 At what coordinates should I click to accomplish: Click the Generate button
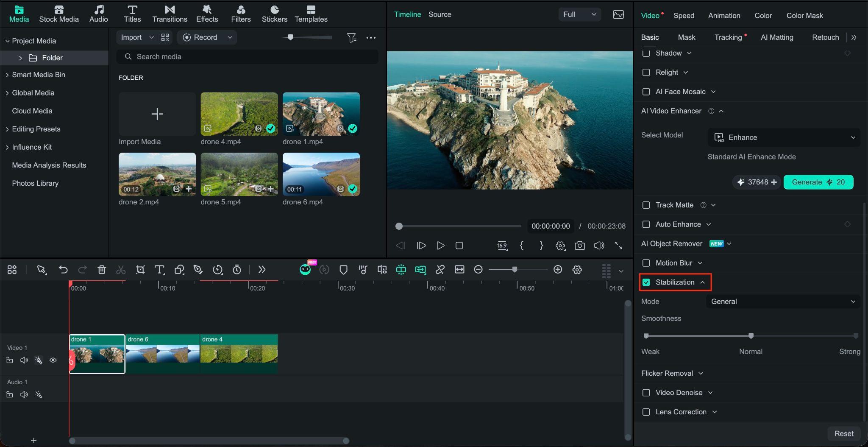(818, 182)
